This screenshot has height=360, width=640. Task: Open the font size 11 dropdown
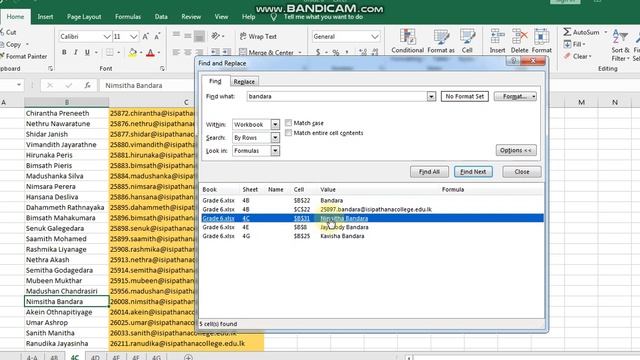(133, 37)
